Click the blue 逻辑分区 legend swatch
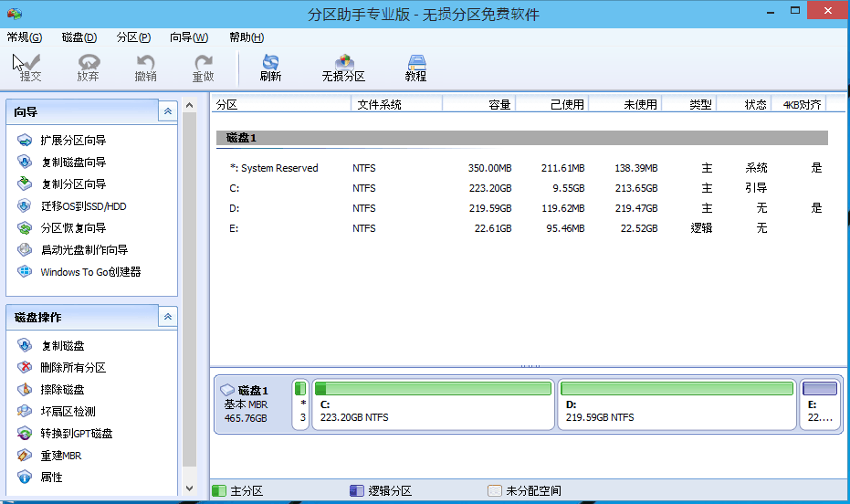Viewport: 850px width, 504px height. point(357,490)
